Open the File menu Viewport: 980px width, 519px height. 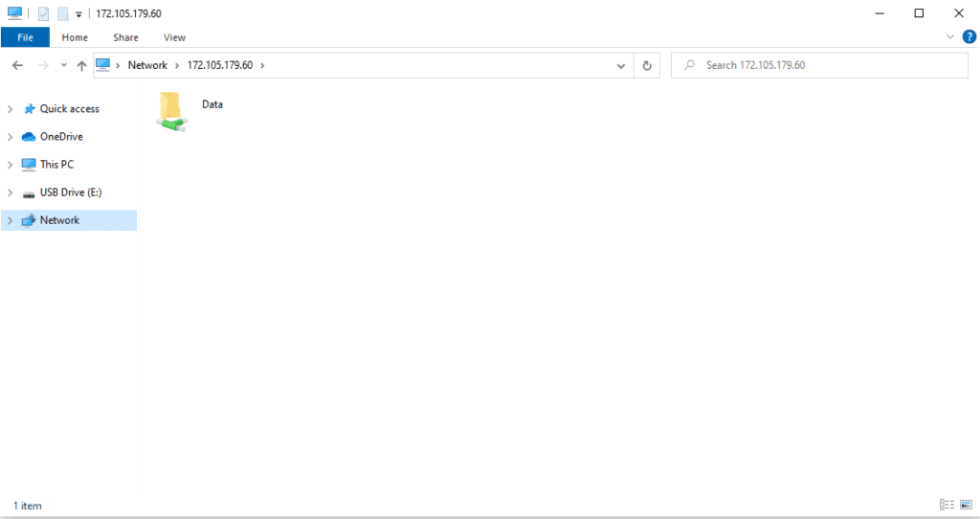(x=26, y=37)
